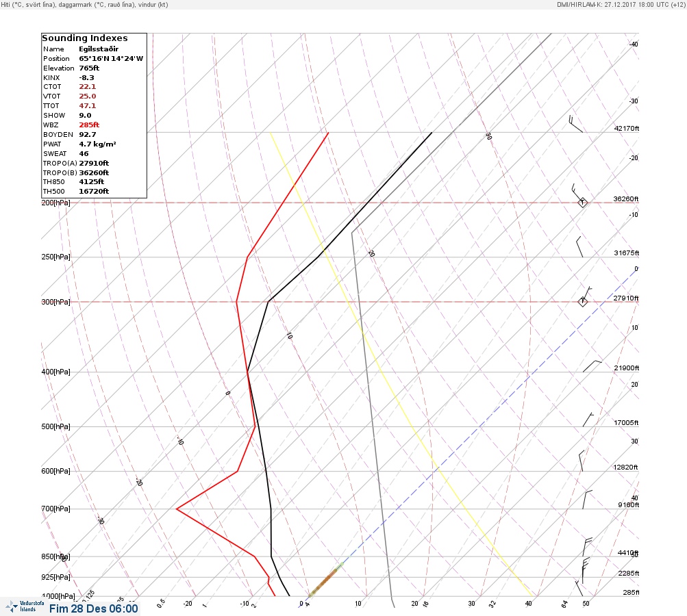This screenshot has height=616, width=687.
Task: Click the "42170ft" height label
Action: [627, 128]
